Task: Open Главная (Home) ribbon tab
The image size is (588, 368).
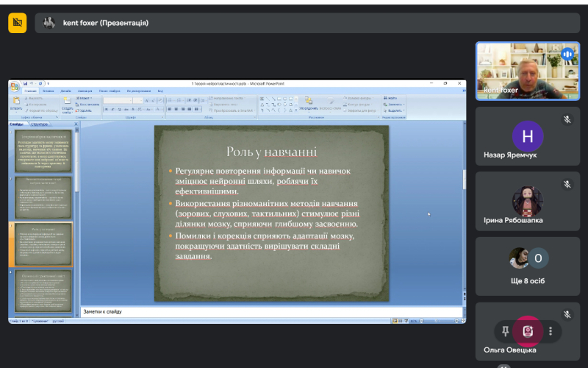Action: 30,91
